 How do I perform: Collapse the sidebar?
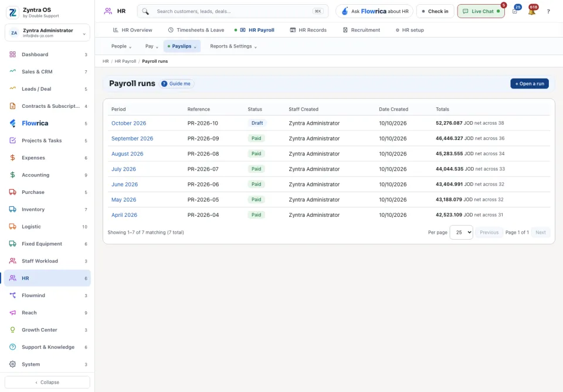[48, 382]
